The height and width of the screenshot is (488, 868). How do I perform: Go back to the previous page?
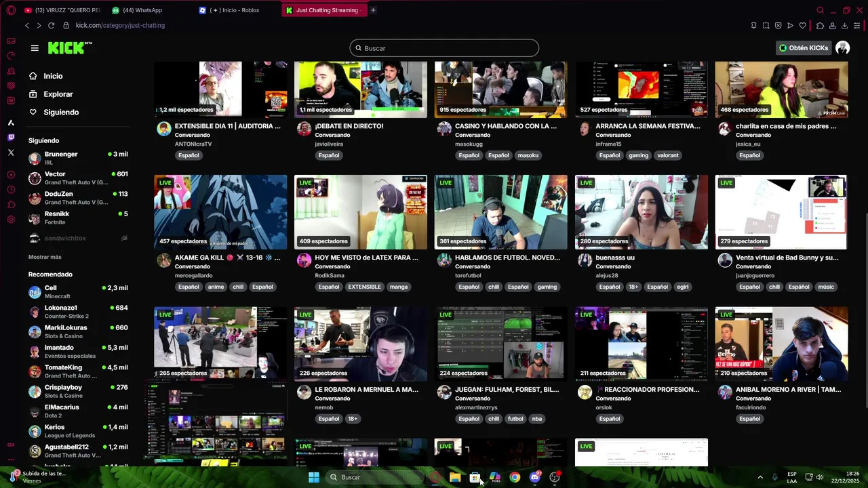[x=27, y=25]
